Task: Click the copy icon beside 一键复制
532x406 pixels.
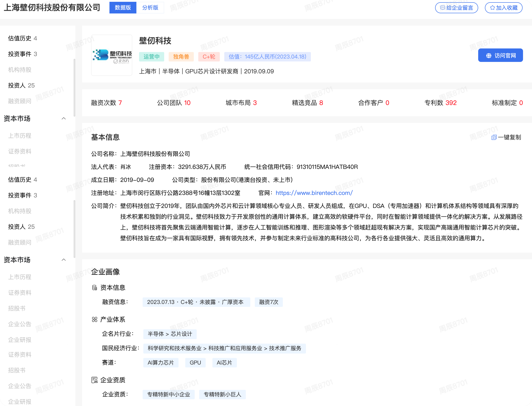Action: tap(494, 138)
